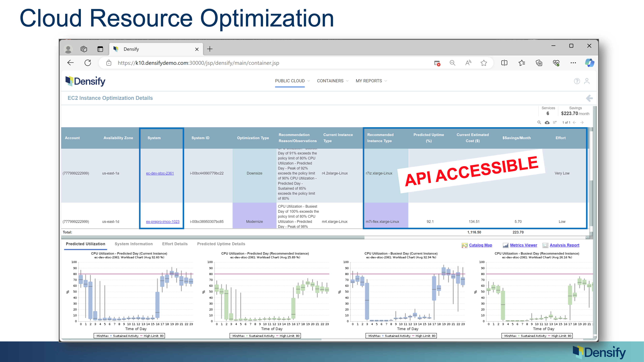The width and height of the screenshot is (644, 362).
Task: Switch to Predicted Uptime Details tab
Action: point(221,244)
